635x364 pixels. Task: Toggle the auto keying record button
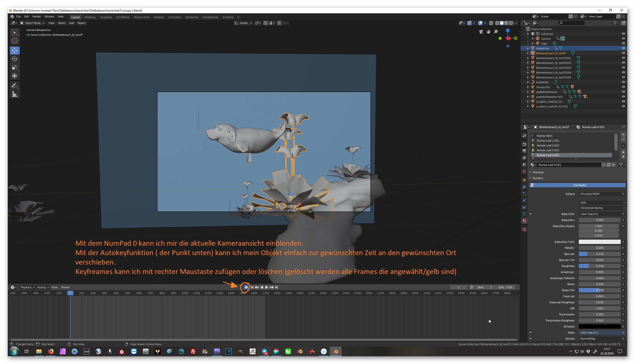[246, 287]
